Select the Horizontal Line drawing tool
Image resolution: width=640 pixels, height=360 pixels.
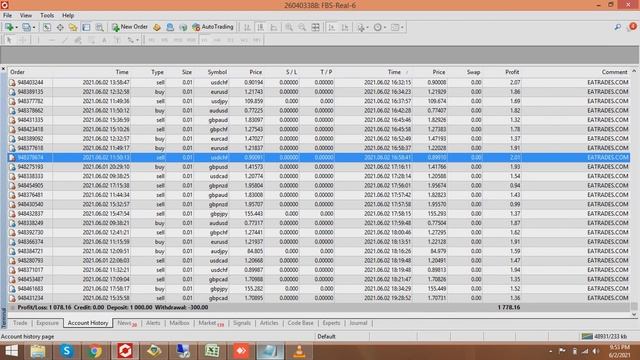point(51,40)
